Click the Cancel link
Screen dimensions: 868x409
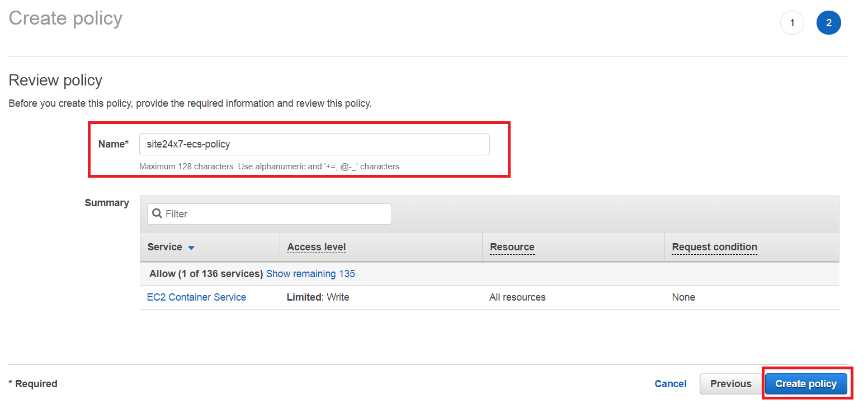tap(671, 383)
